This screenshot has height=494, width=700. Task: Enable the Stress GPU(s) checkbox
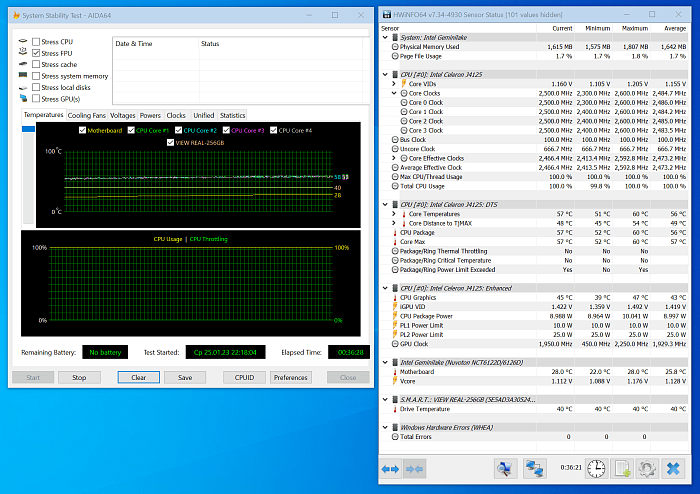coord(36,99)
